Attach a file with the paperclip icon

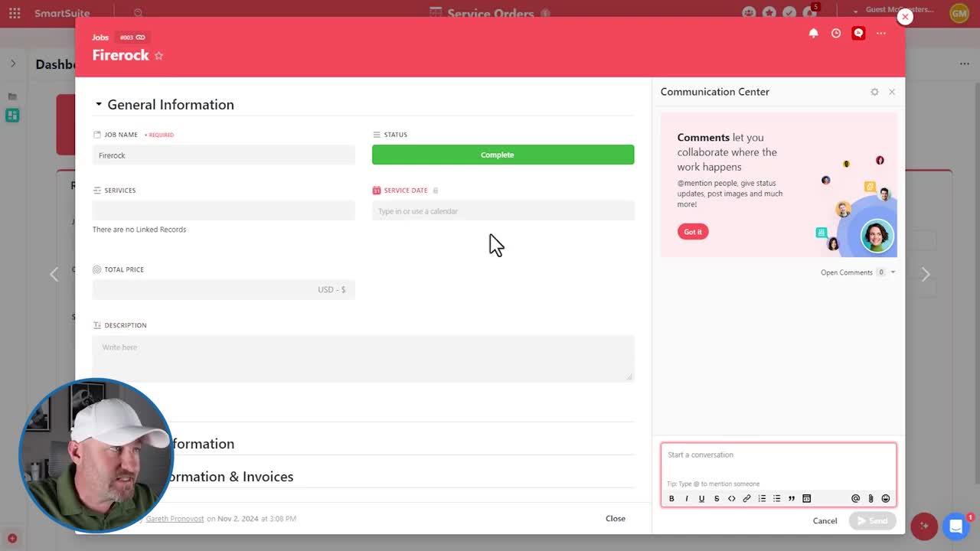(871, 499)
